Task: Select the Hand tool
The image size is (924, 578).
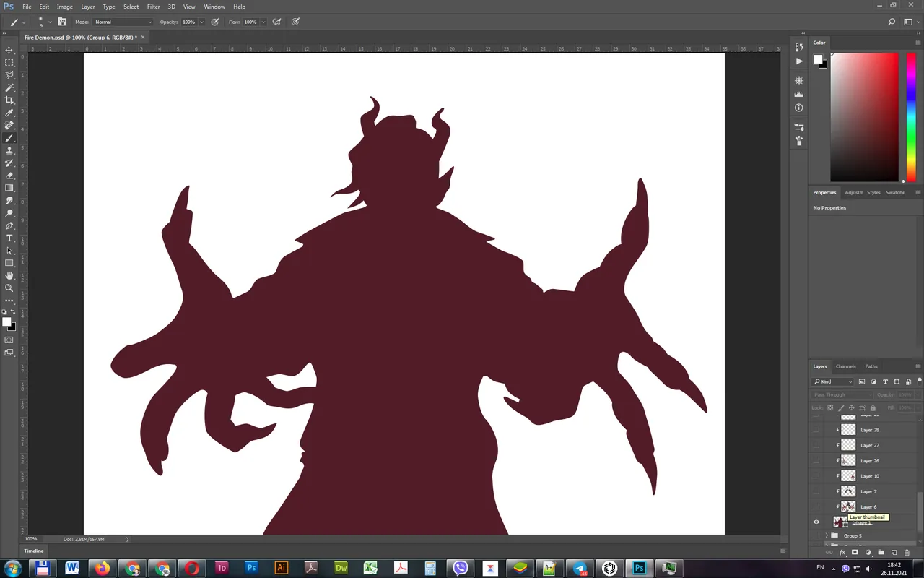Action: pos(9,275)
